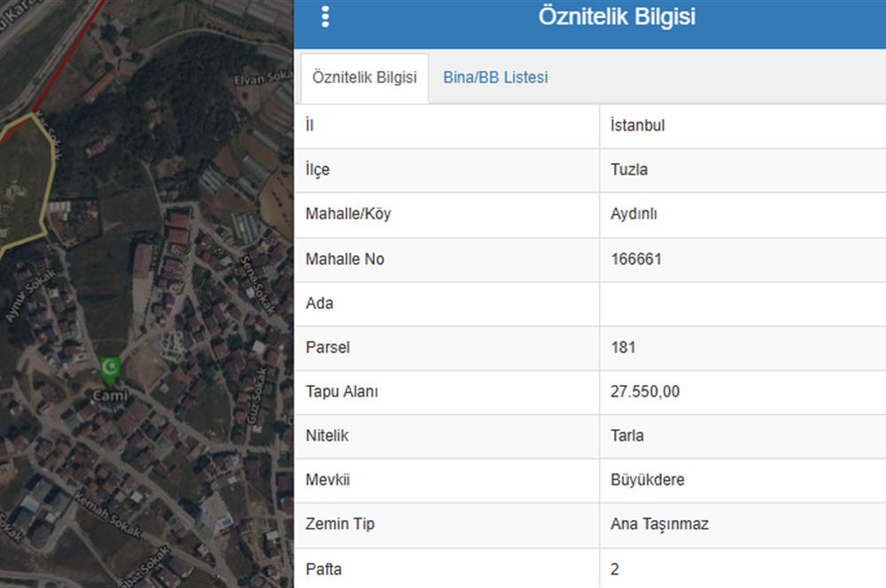886x588 pixels.
Task: Click the Parsel row label
Action: click(x=328, y=347)
